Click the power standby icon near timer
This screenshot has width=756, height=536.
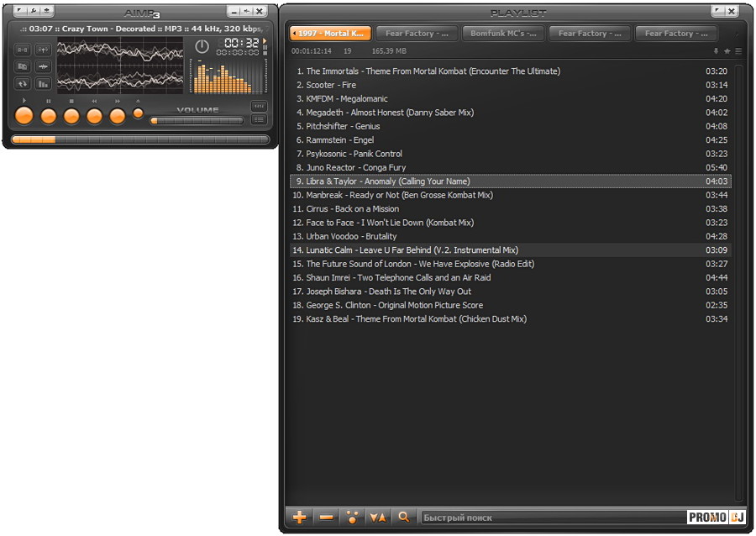pos(202,46)
